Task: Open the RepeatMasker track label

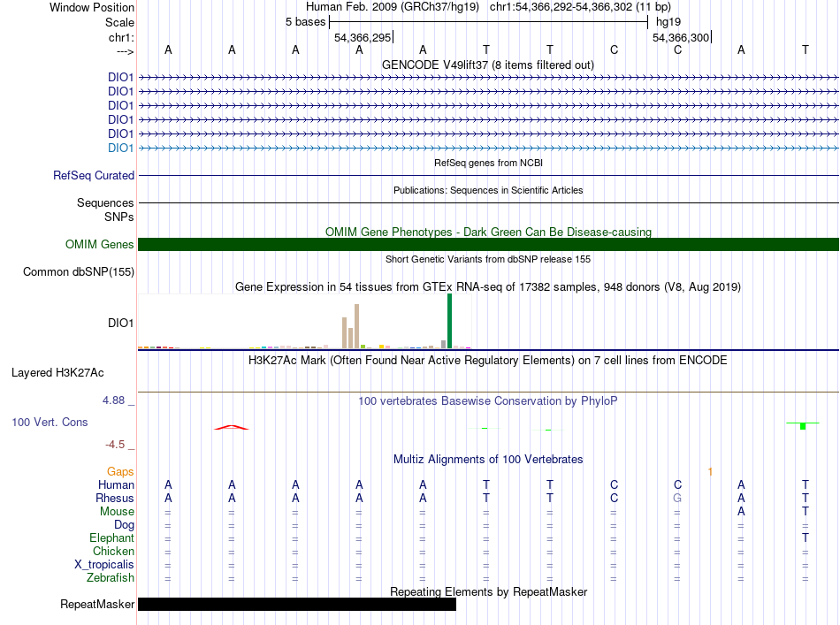Action: (x=97, y=604)
